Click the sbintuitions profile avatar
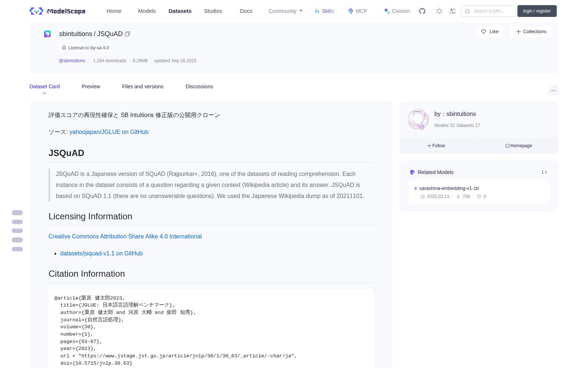588x368 pixels. [418, 119]
